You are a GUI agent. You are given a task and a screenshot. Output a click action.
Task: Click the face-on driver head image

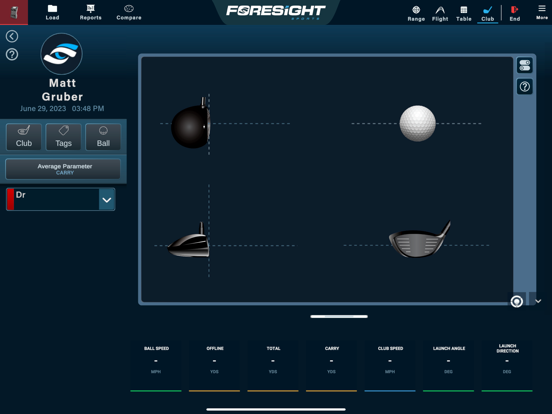click(419, 240)
